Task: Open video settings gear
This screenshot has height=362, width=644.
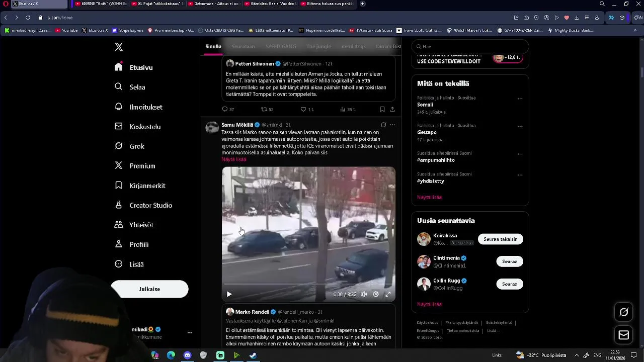Action: pos(376,294)
